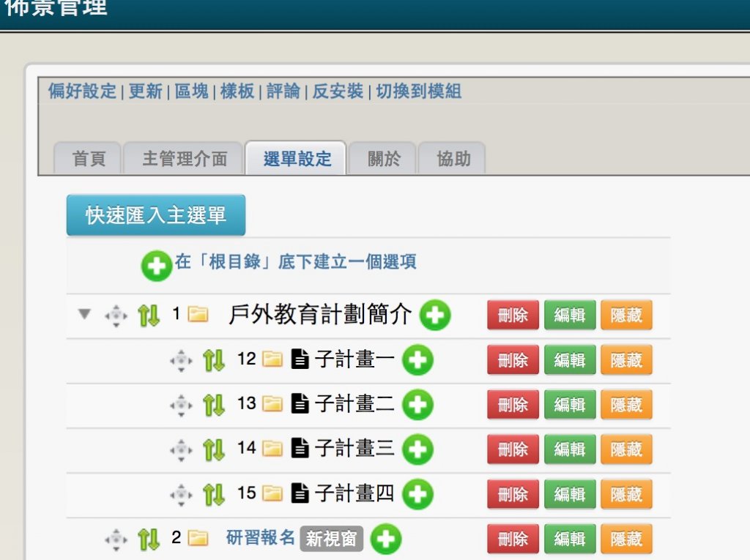Hide the 戶外教育計劃簡介 menu item
The height and width of the screenshot is (560, 750).
click(626, 316)
